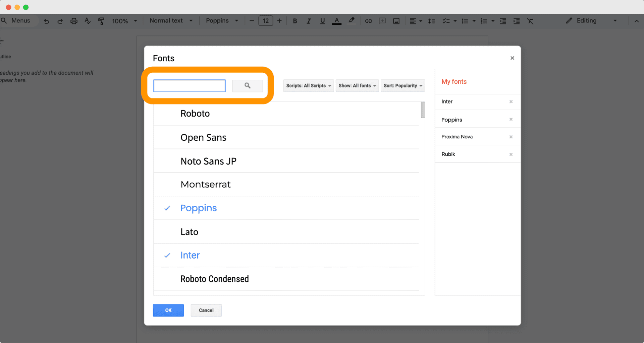Select the Clear formatting icon

coord(531,21)
